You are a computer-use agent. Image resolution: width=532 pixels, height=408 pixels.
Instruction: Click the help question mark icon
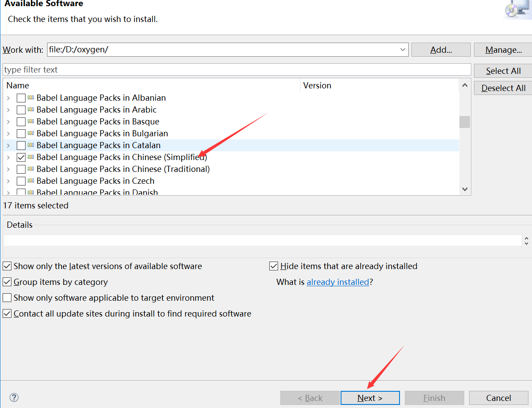pyautogui.click(x=14, y=397)
